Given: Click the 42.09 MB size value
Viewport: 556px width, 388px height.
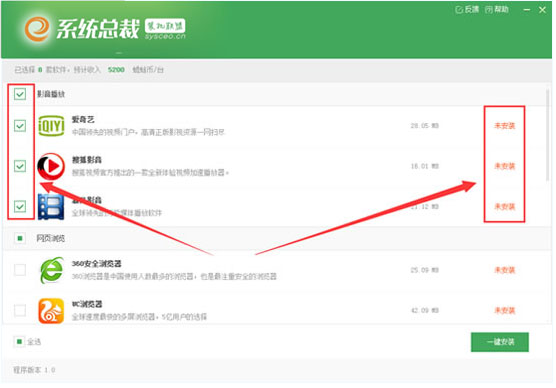Looking at the screenshot, I should click(424, 310).
